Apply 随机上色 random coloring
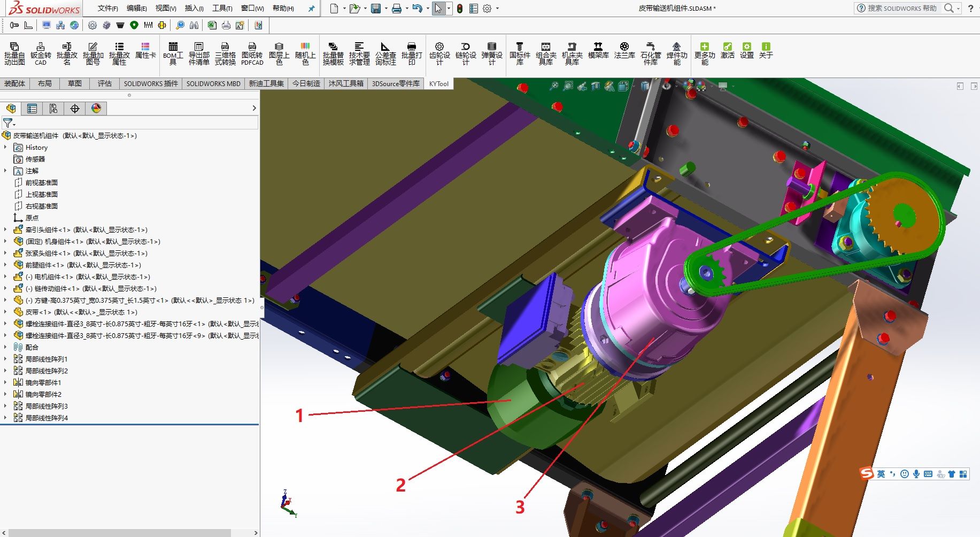980x537 pixels. pos(305,53)
